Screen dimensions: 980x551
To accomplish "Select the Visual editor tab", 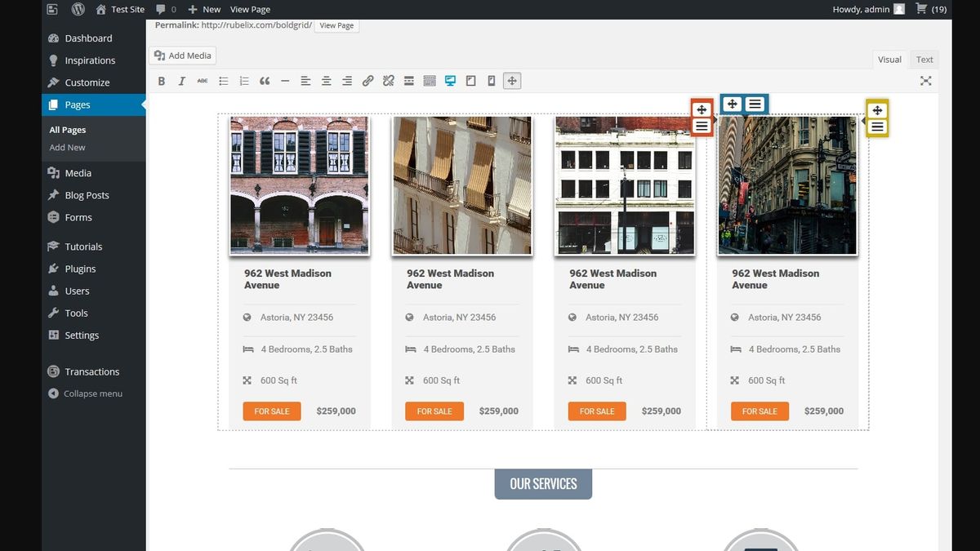I will point(889,59).
